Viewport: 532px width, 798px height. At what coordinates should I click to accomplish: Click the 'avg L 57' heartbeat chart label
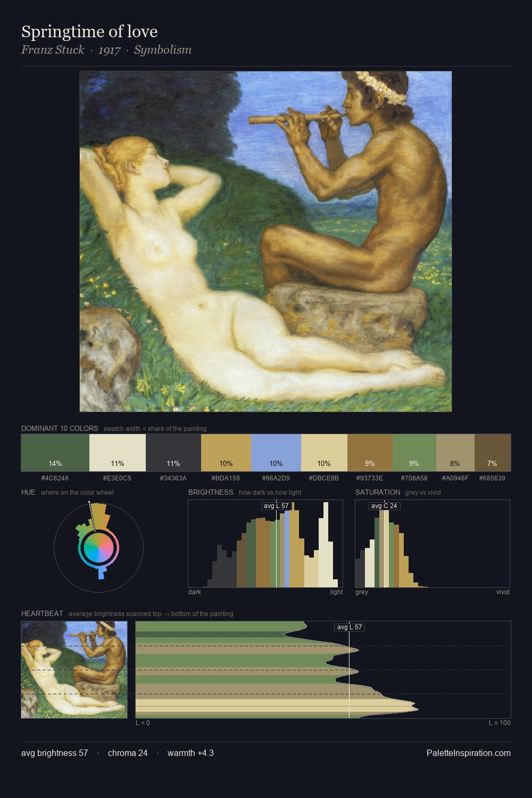[350, 627]
